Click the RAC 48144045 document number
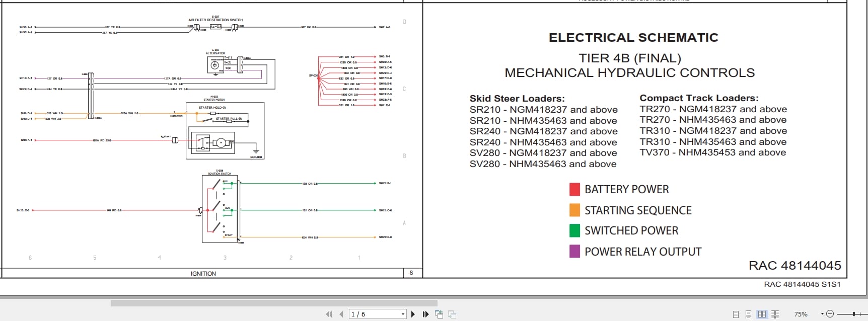 click(x=795, y=266)
